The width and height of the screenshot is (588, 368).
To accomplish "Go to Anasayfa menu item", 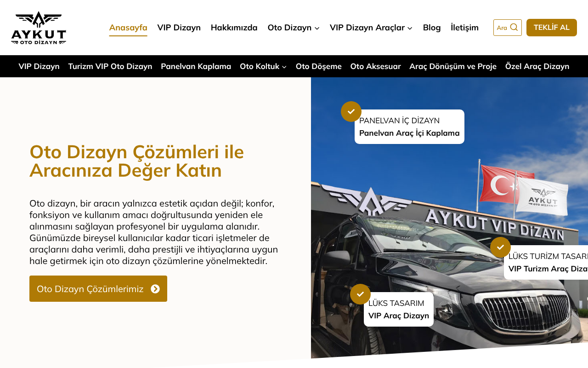I will [128, 28].
